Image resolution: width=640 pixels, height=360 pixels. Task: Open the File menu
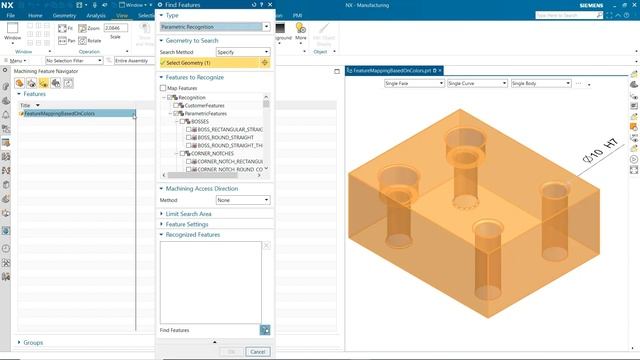click(x=11, y=16)
